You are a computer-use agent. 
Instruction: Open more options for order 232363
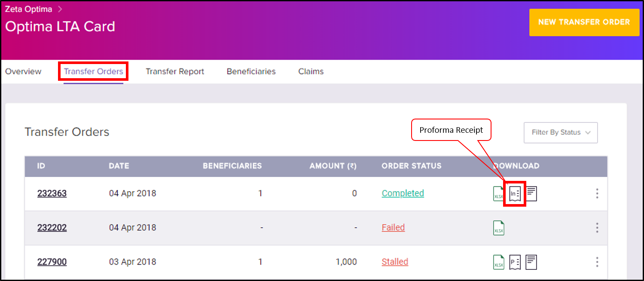597,193
